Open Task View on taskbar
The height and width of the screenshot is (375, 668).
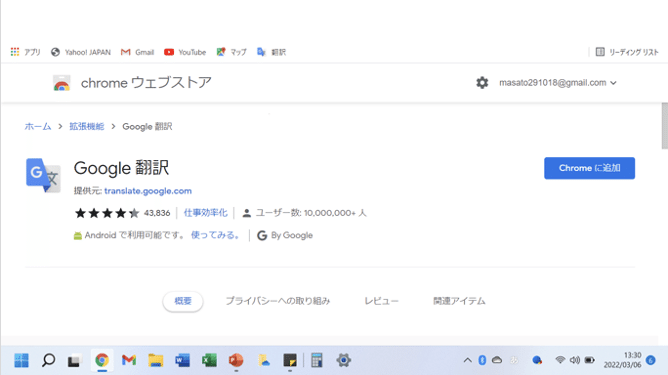pyautogui.click(x=74, y=361)
